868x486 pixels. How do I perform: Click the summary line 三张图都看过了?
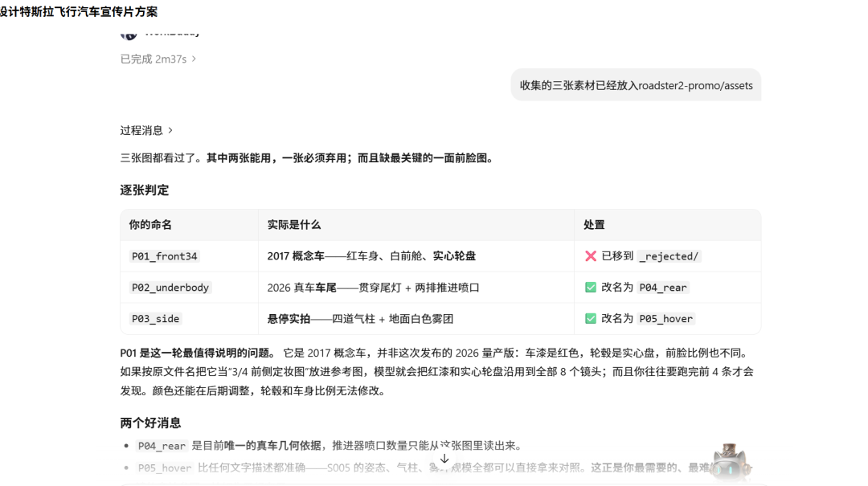point(307,158)
